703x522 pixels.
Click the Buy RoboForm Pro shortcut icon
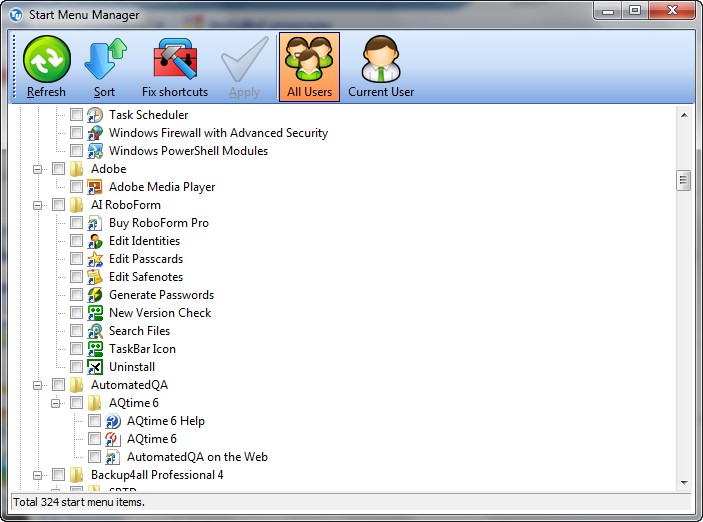point(95,223)
